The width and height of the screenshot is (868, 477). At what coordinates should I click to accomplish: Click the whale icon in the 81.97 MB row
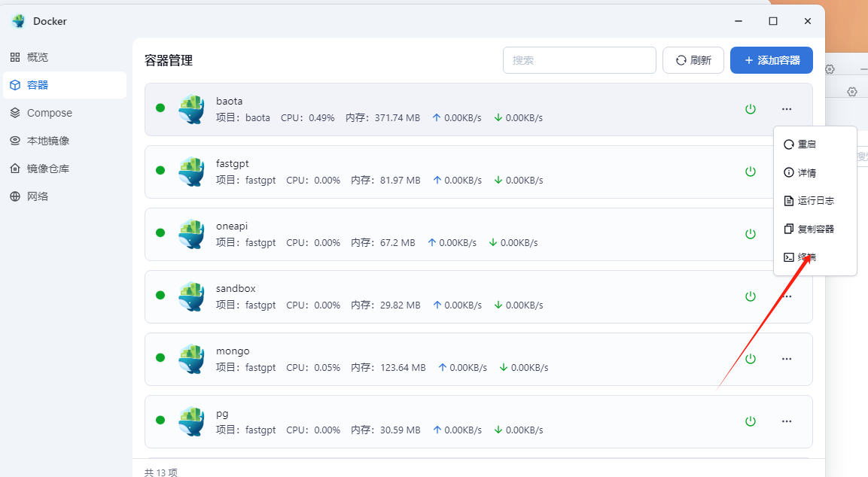[x=191, y=172]
